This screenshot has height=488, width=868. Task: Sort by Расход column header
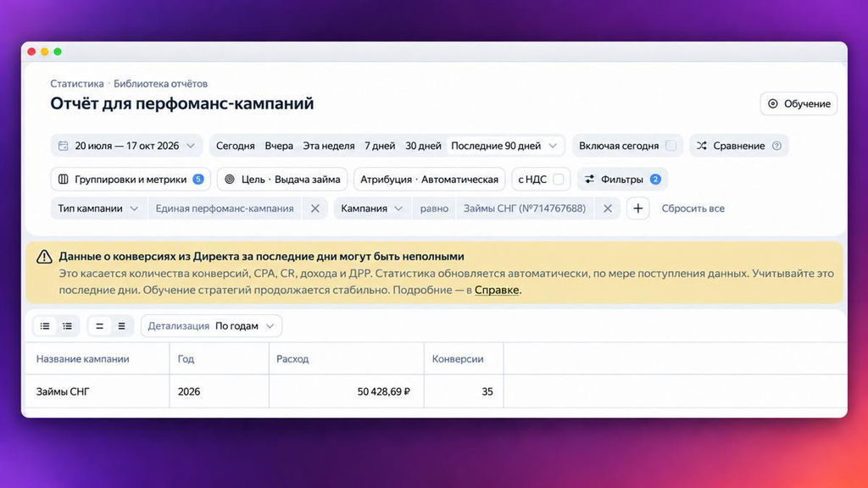(x=292, y=358)
